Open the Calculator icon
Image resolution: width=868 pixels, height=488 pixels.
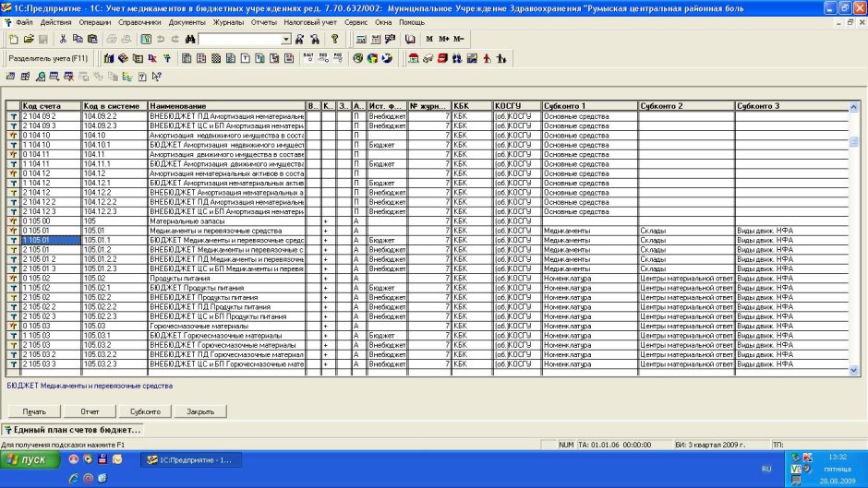pos(361,40)
